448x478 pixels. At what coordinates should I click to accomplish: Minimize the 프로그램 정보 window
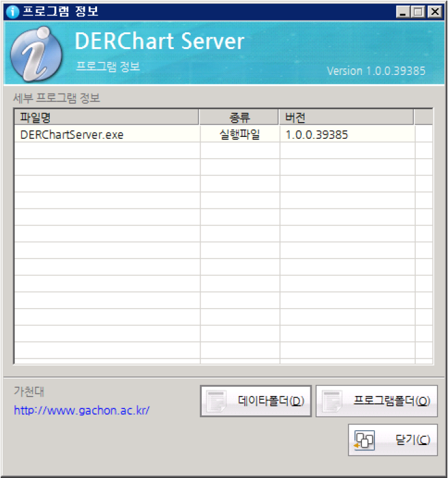click(403, 12)
